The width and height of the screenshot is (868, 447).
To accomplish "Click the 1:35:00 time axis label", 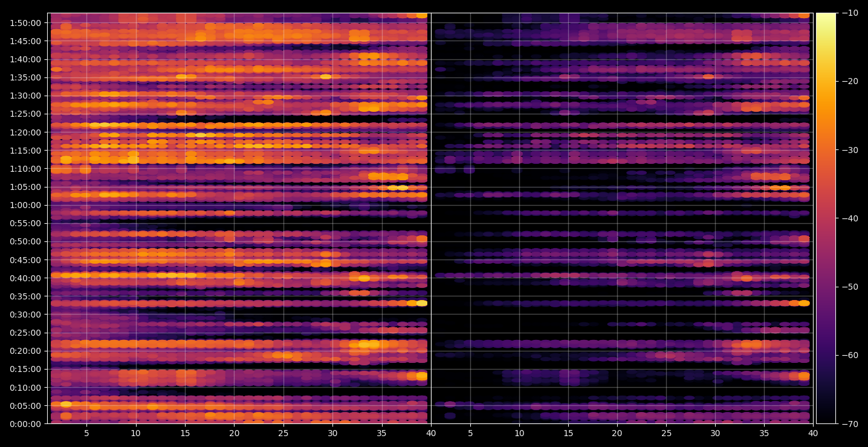I will click(25, 77).
